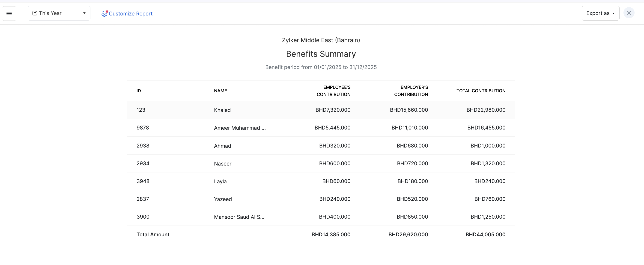Click the Naseer employee name
The height and width of the screenshot is (265, 644).
pyautogui.click(x=223, y=164)
